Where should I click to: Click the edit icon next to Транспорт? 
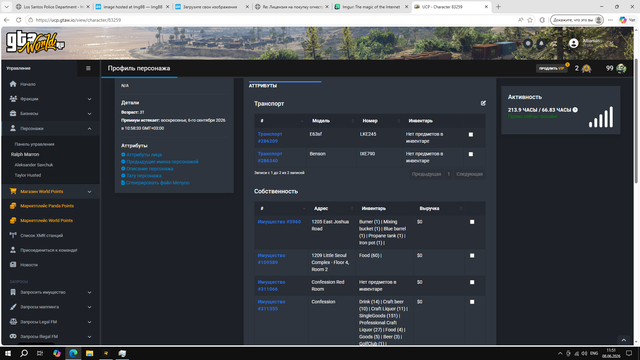pyautogui.click(x=483, y=103)
